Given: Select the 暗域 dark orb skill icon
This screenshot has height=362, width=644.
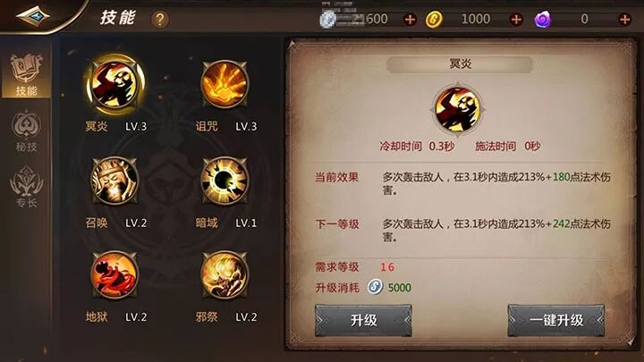Looking at the screenshot, I should click(x=225, y=181).
